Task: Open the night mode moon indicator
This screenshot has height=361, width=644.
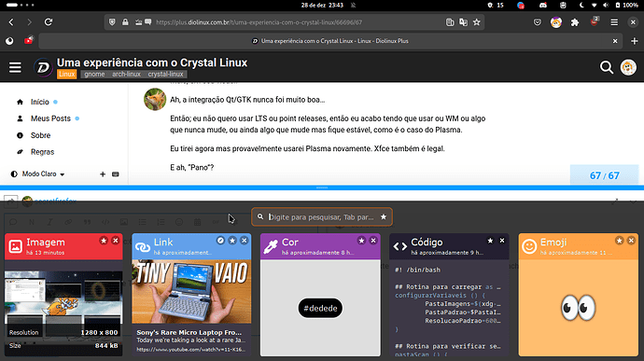Action: click(x=581, y=6)
